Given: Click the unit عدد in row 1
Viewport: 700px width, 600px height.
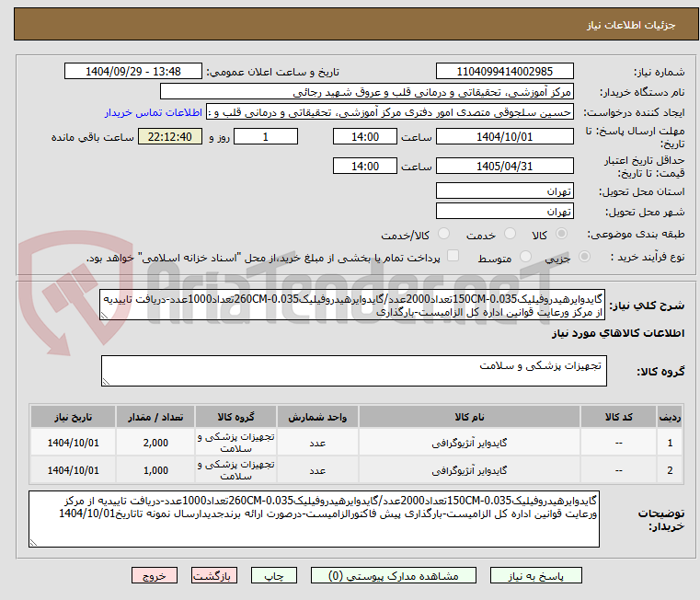Looking at the screenshot, I should coord(317,443).
